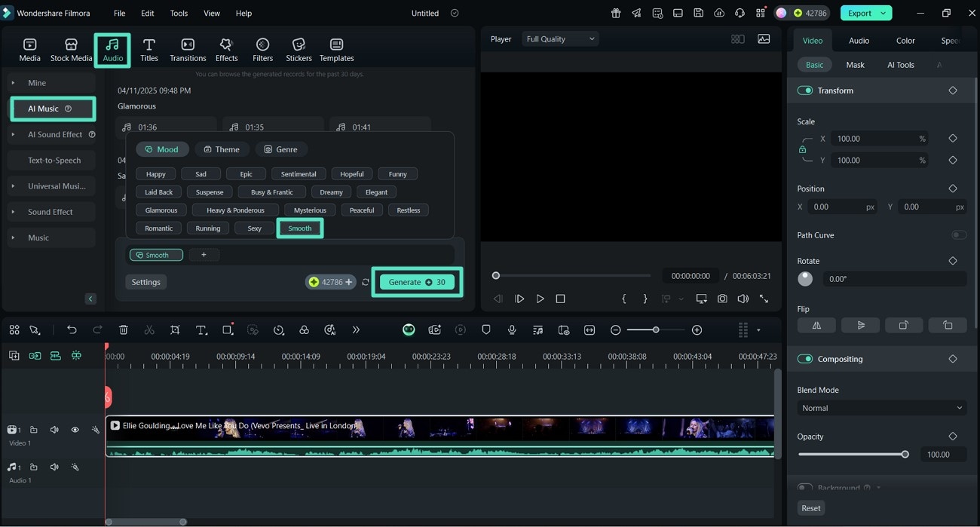The width and height of the screenshot is (980, 527).
Task: Click the flip vertical button
Action: point(860,326)
